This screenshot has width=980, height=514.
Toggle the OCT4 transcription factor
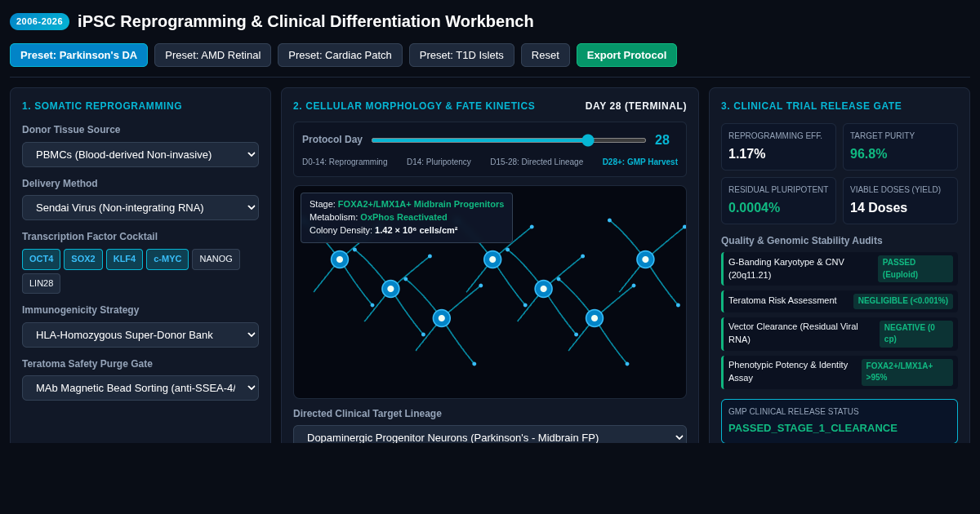click(x=41, y=259)
